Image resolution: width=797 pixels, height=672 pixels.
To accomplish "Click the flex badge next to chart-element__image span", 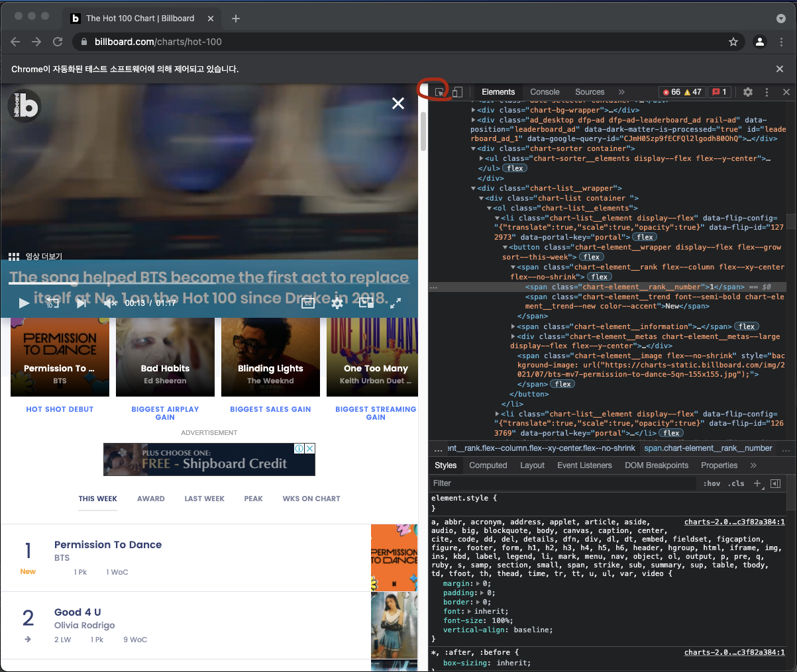I will (x=563, y=384).
